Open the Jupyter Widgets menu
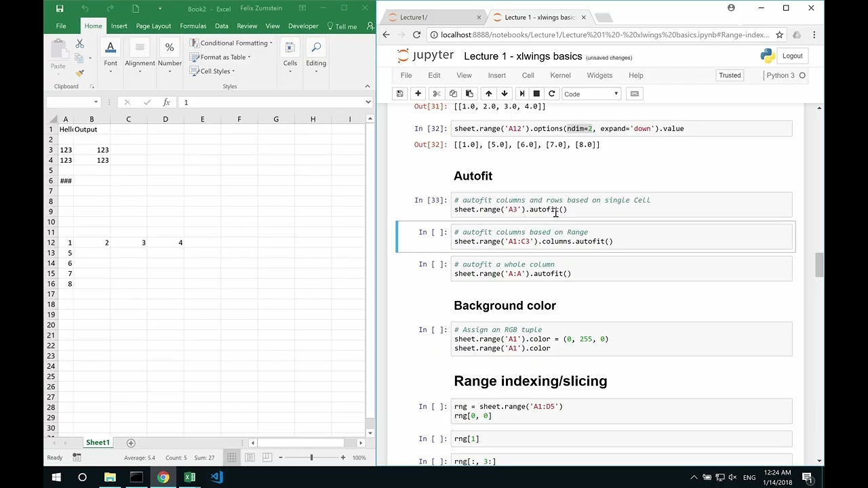This screenshot has width=868, height=488. click(599, 75)
